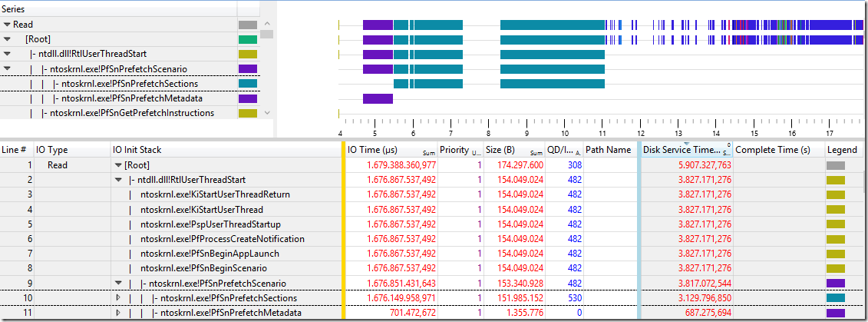868x322 pixels.
Task: Sort by Size (B) column header
Action: click(513, 150)
